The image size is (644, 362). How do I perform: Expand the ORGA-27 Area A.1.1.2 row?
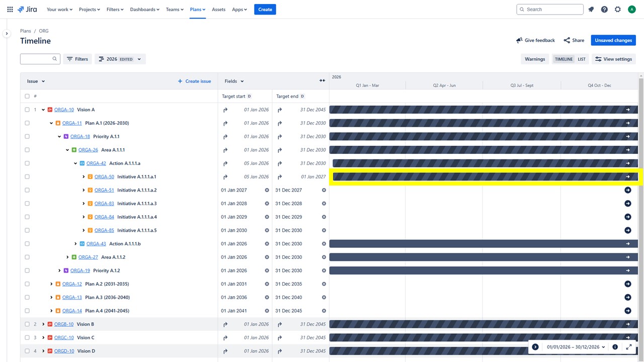point(67,257)
